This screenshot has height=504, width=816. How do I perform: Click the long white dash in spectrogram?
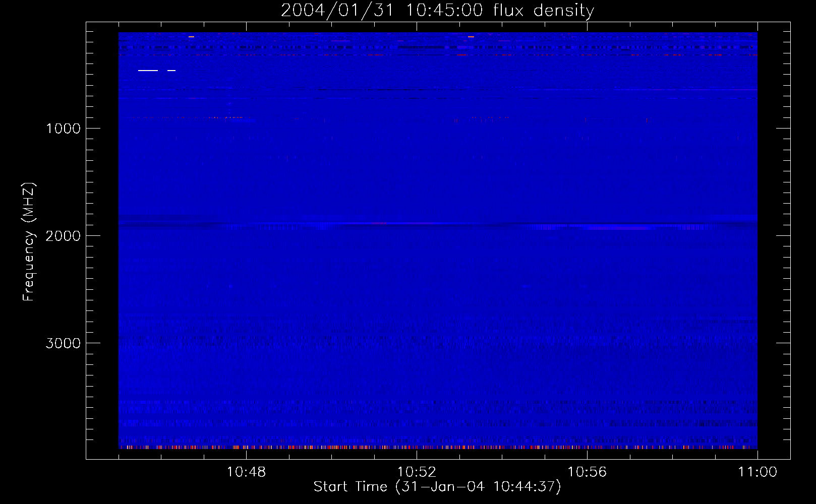click(148, 71)
